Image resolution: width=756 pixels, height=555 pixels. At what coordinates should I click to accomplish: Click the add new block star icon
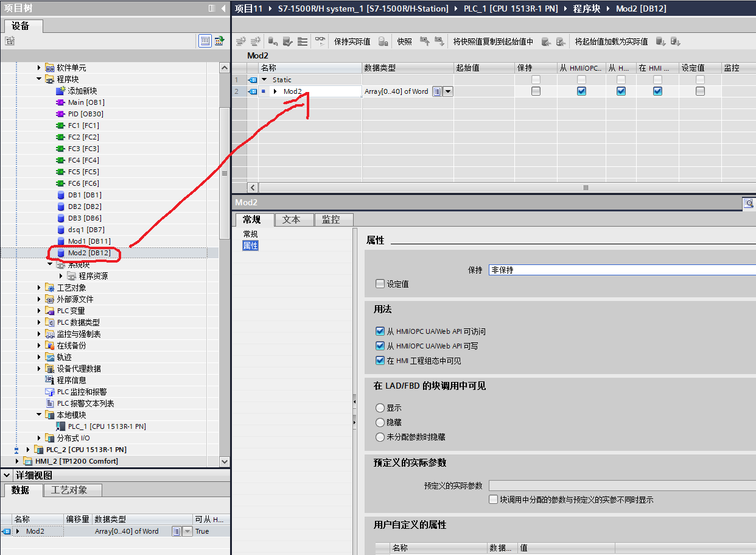click(60, 91)
